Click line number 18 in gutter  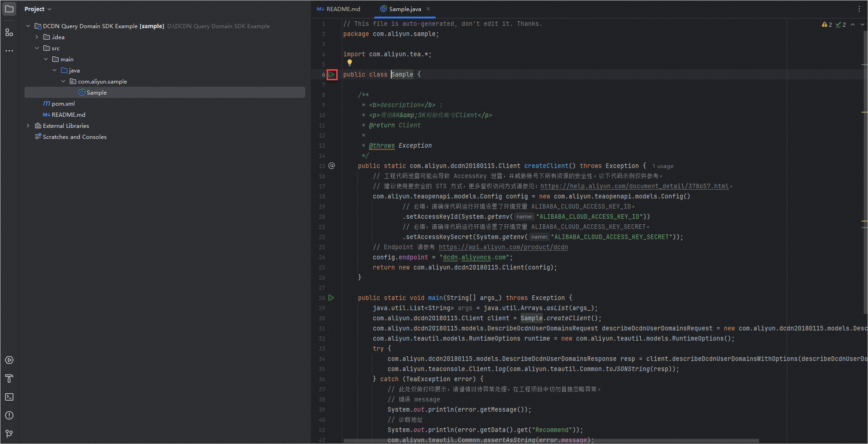[x=322, y=196]
